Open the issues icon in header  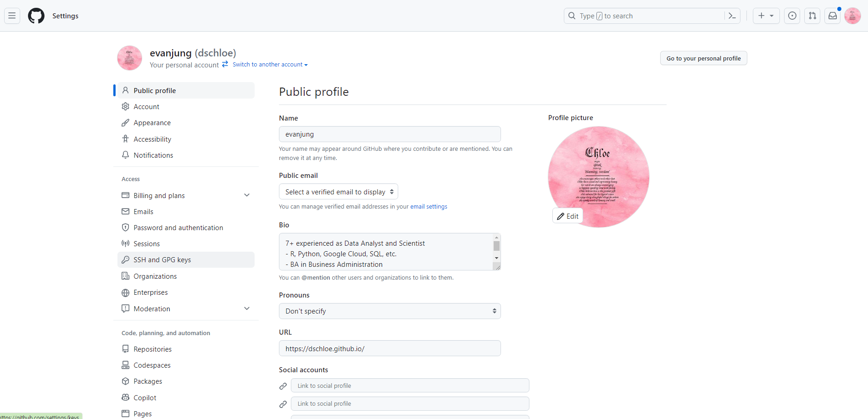coord(792,16)
